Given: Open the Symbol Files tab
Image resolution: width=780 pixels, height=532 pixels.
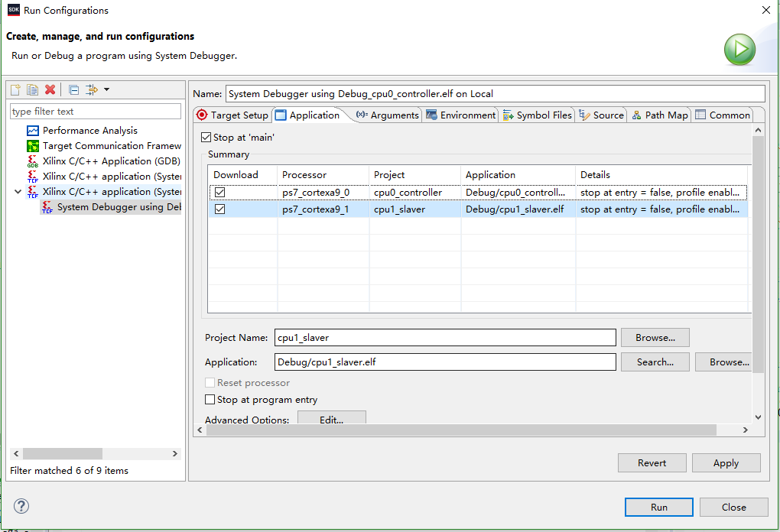Looking at the screenshot, I should 538,115.
